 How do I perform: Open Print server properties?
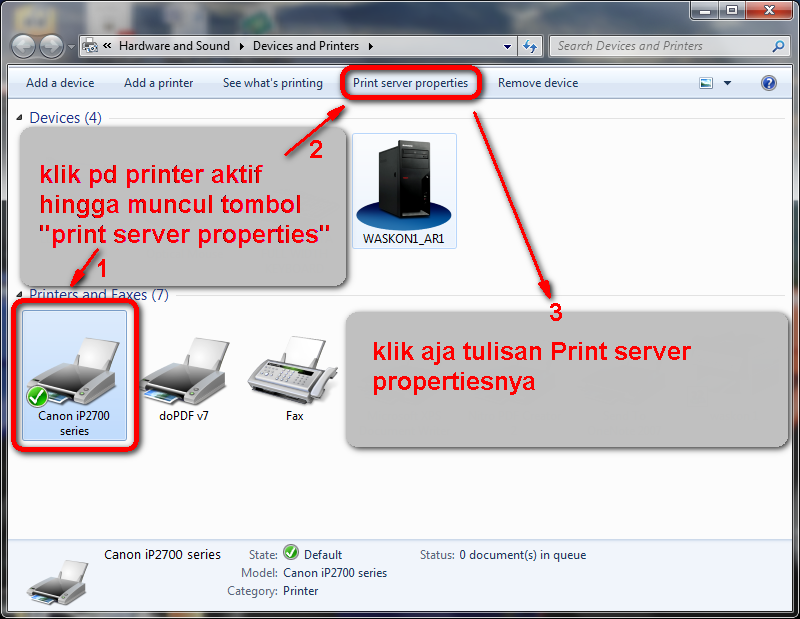(x=411, y=83)
